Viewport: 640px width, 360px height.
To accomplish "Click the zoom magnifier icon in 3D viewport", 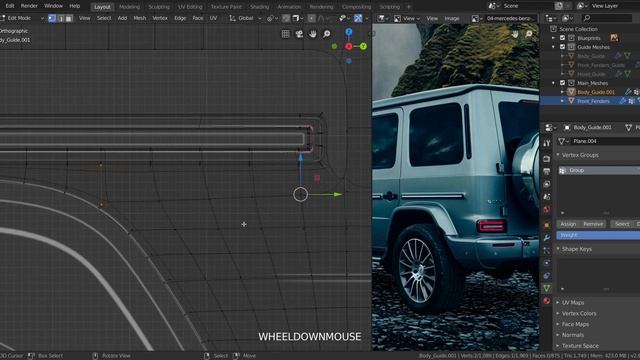I will pyautogui.click(x=327, y=34).
